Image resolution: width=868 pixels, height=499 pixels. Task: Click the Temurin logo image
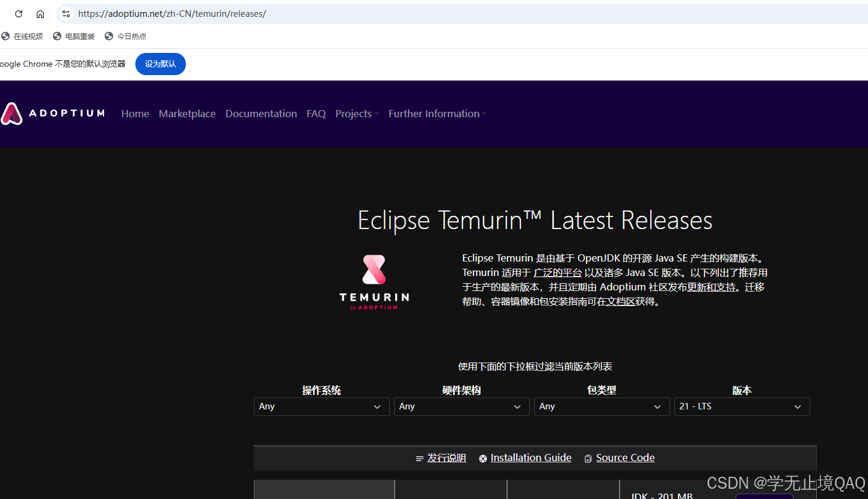coord(374,282)
